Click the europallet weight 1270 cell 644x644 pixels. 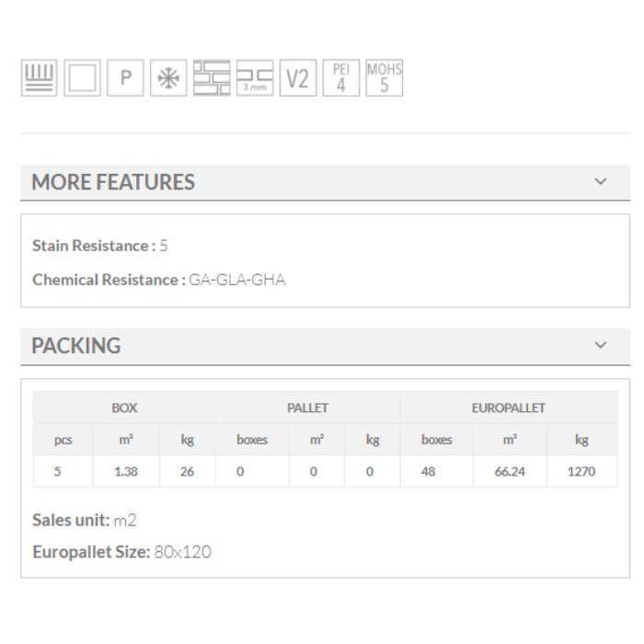coord(581,472)
